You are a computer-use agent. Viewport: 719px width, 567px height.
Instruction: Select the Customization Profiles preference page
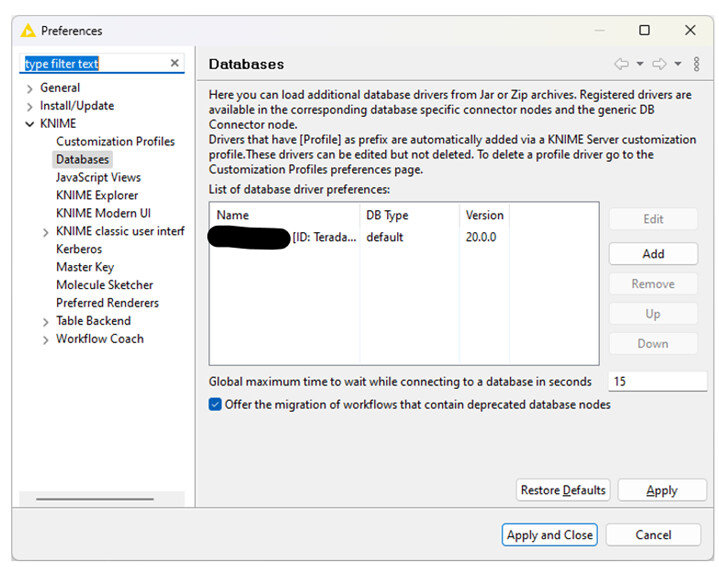click(115, 141)
